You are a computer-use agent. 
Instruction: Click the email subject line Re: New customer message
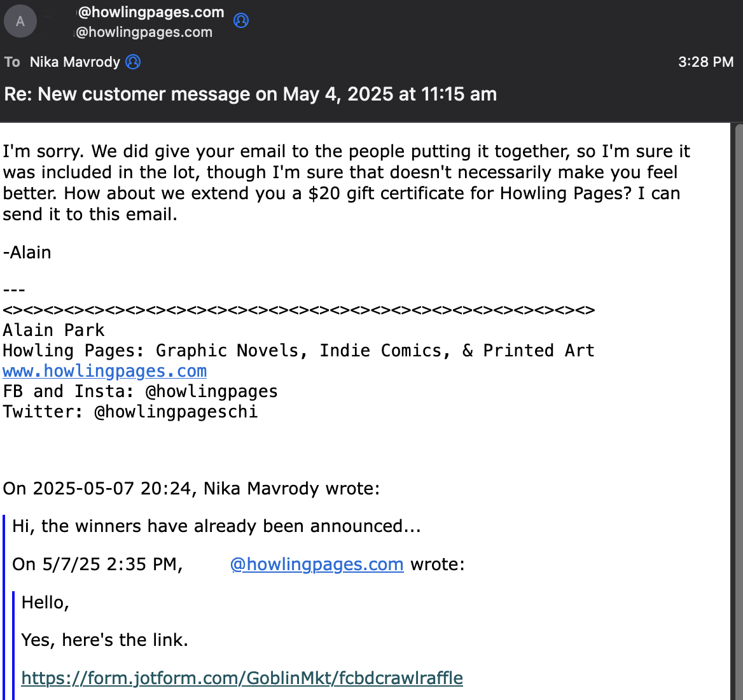[251, 94]
